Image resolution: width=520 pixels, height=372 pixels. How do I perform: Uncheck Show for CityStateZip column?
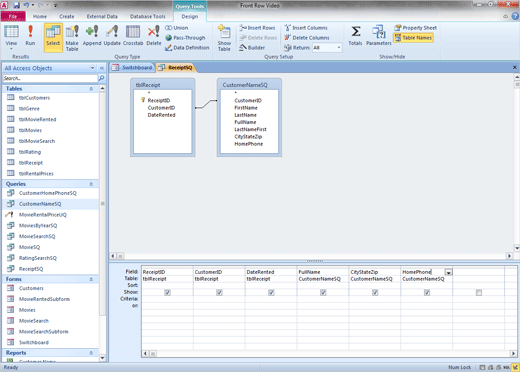tap(375, 292)
